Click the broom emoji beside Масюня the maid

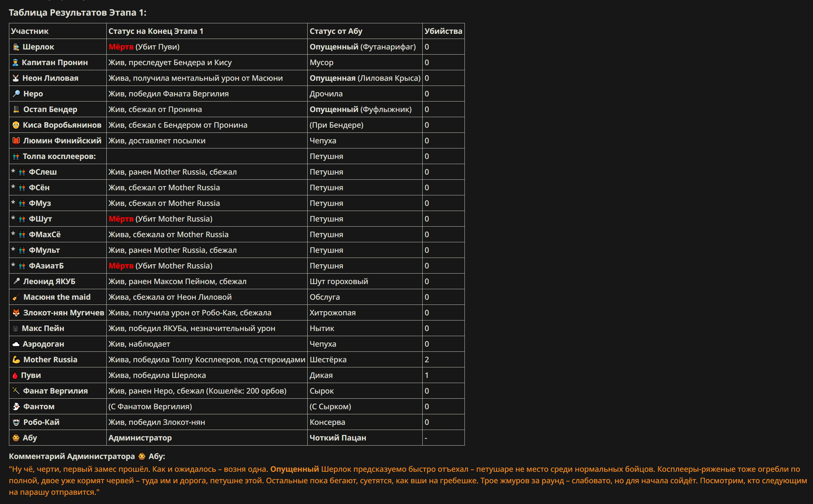pyautogui.click(x=16, y=297)
